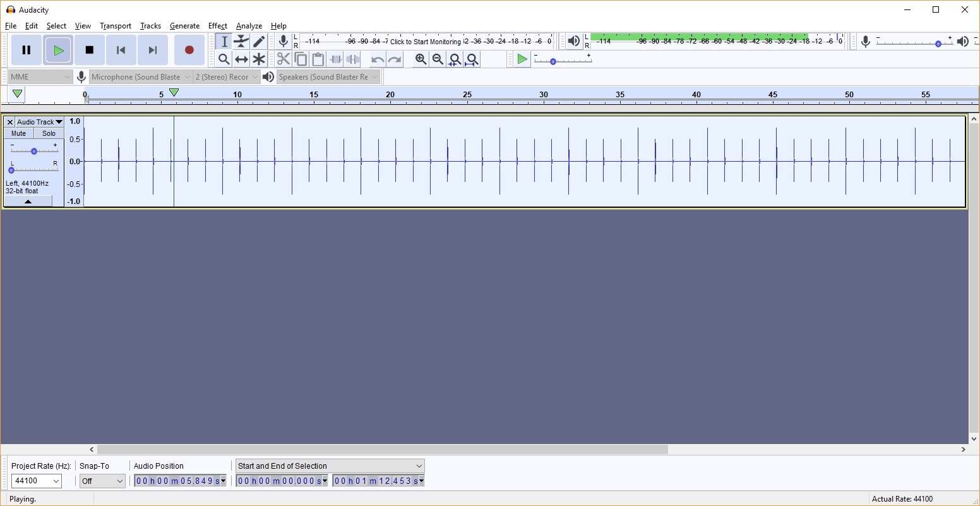
Task: Pause the audio playback
Action: pos(27,50)
